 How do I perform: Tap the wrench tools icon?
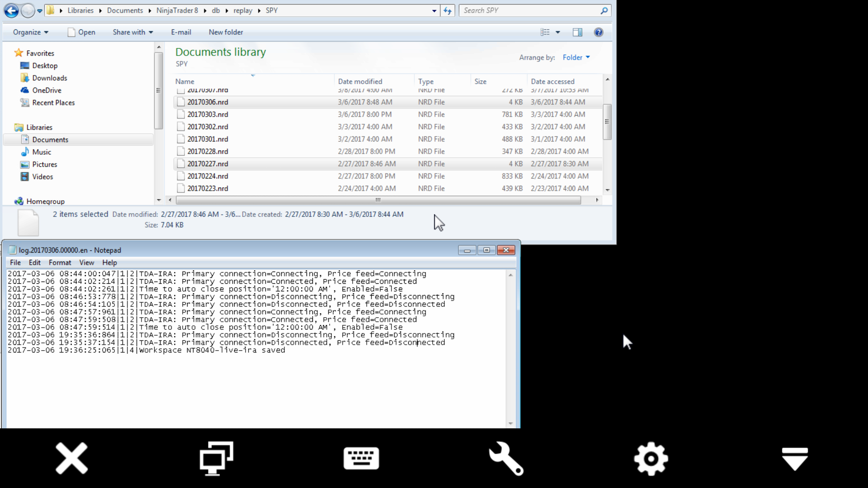click(506, 458)
